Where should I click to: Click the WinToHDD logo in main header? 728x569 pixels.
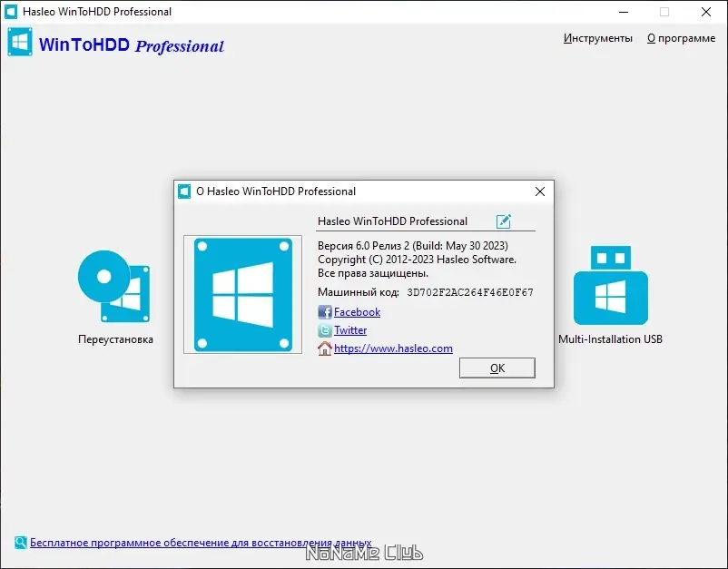(x=20, y=43)
